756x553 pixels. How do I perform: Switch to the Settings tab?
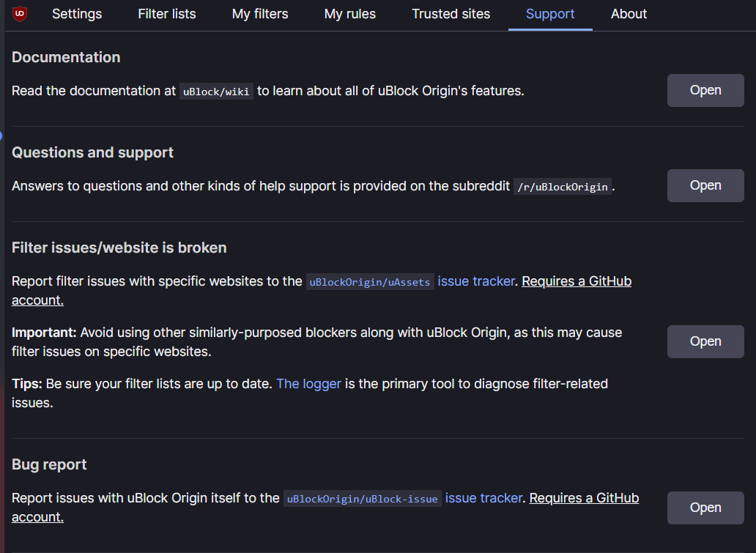pyautogui.click(x=76, y=14)
